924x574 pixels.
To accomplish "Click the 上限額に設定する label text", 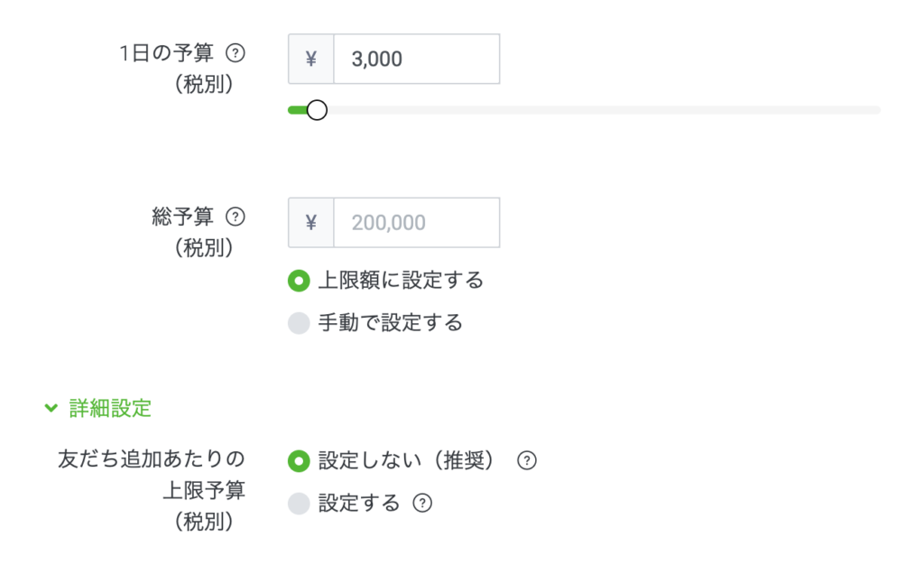I will [401, 281].
